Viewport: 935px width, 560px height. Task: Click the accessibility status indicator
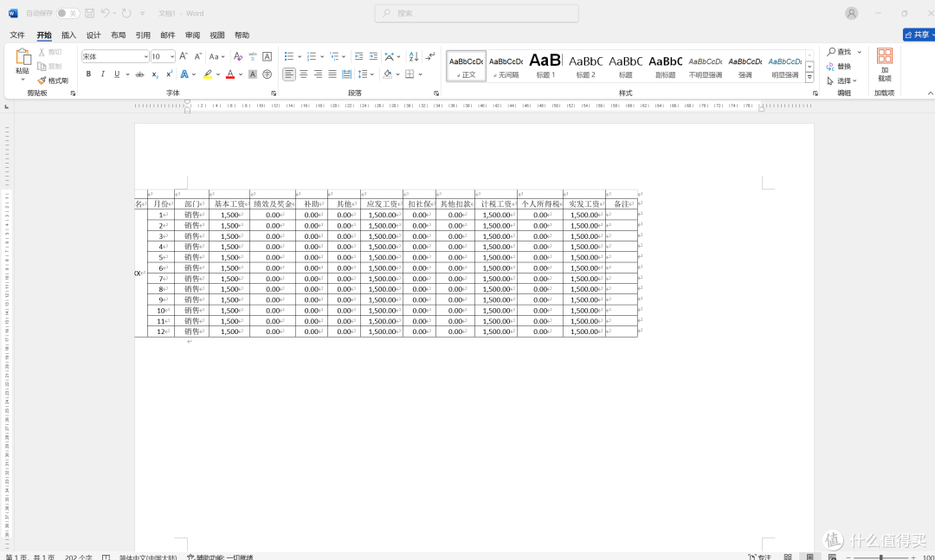coord(220,557)
